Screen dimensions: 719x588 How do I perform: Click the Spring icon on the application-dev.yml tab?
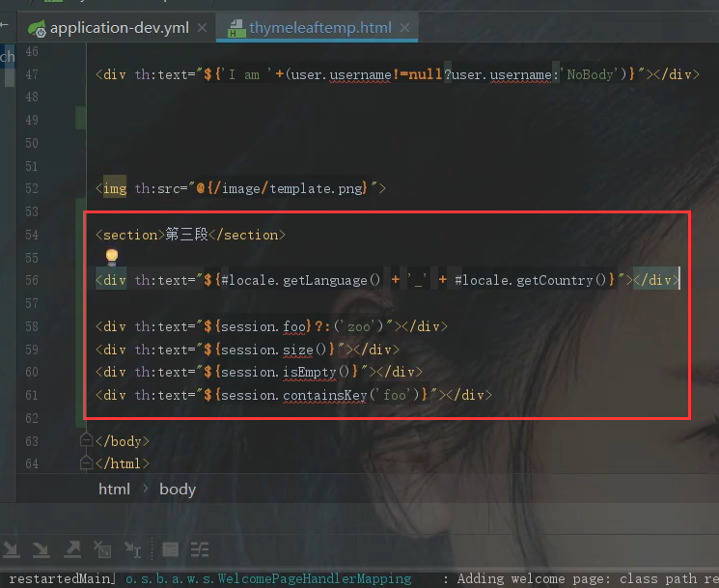click(x=37, y=28)
